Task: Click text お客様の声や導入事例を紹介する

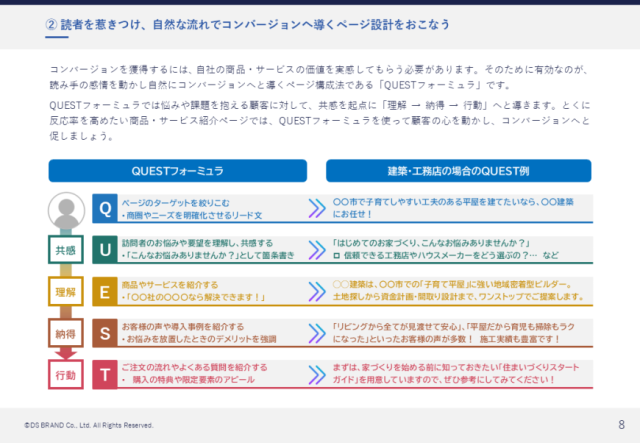Action: 182,327
